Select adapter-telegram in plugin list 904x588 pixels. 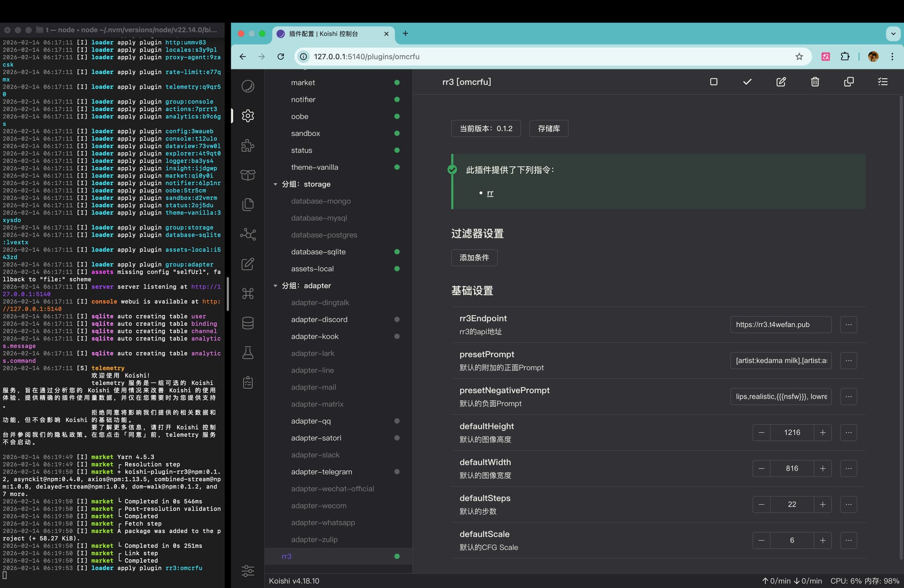(322, 472)
